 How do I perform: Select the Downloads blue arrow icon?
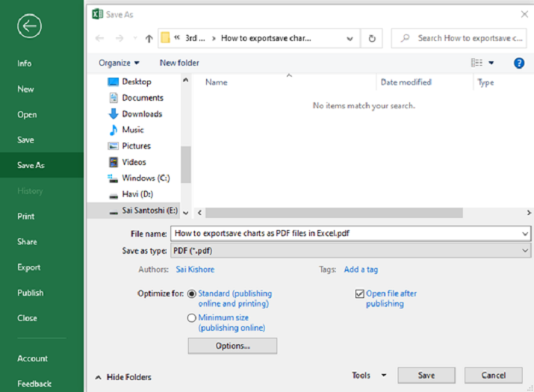pyautogui.click(x=113, y=113)
